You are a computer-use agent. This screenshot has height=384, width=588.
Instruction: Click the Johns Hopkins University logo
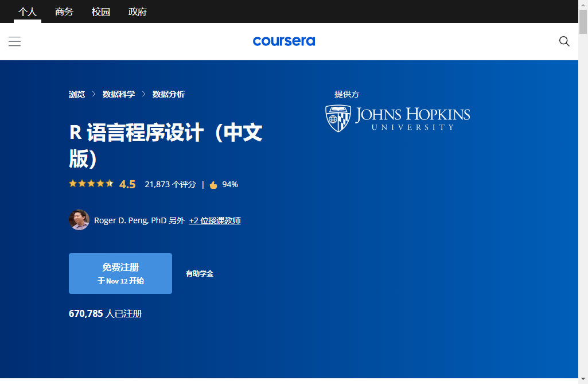coord(398,118)
